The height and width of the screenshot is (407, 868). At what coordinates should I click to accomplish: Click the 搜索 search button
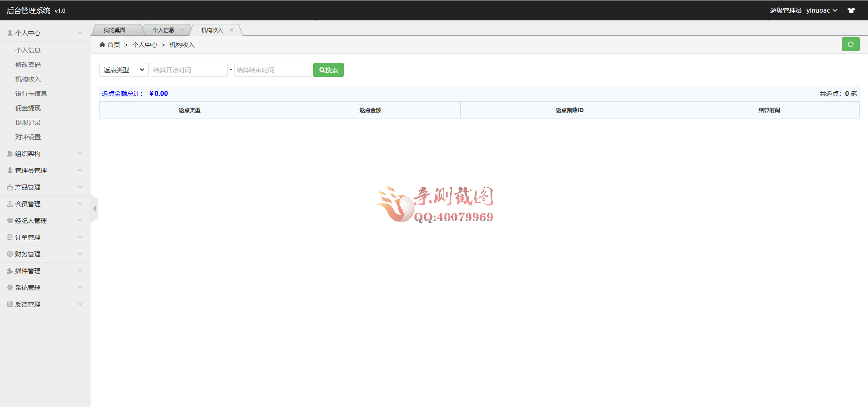pos(328,70)
